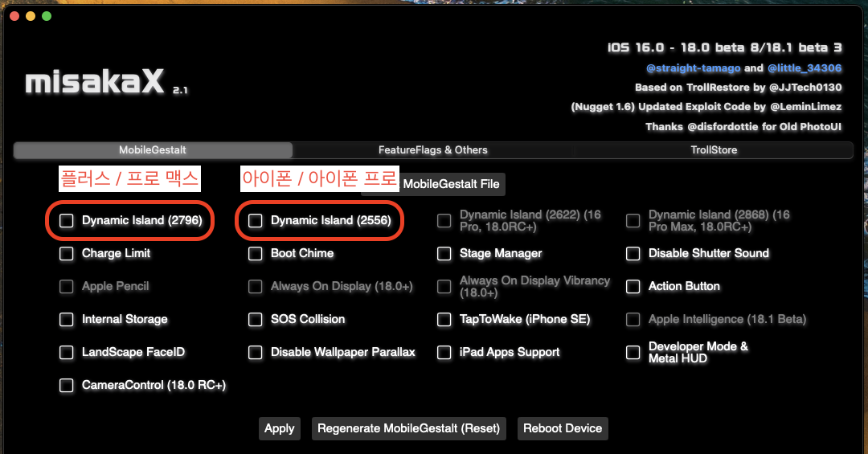
Task: Click the MobileGestalt File button
Action: pyautogui.click(x=433, y=184)
